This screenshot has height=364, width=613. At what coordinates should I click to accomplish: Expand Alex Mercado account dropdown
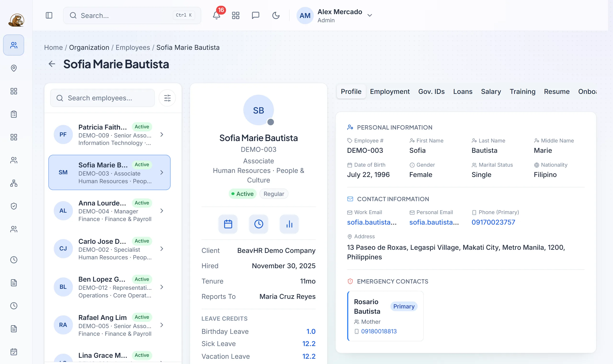point(370,16)
